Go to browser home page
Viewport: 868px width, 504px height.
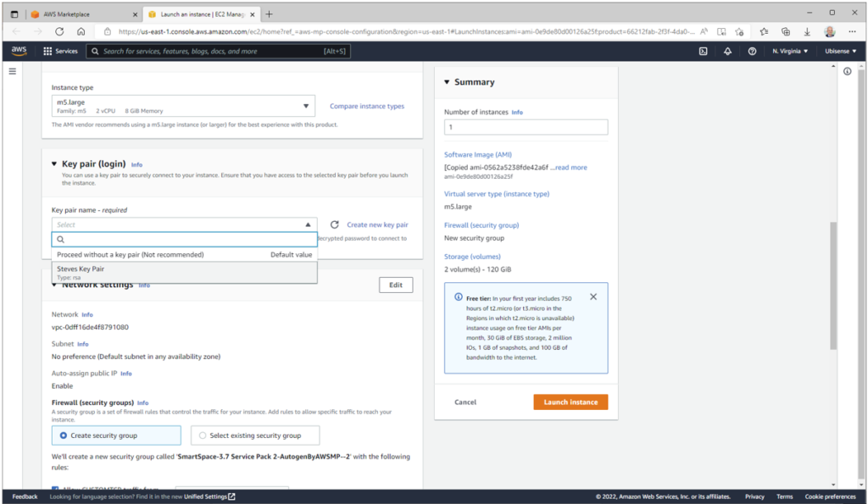[x=81, y=31]
